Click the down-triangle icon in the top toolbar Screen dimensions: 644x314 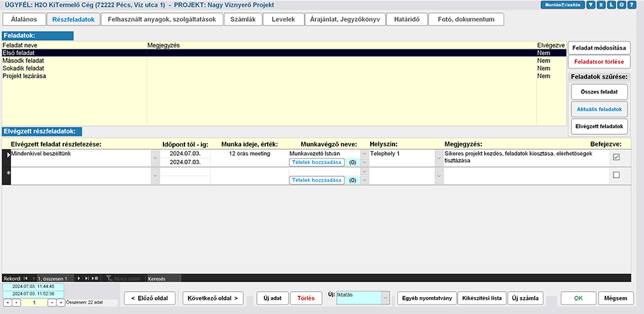(x=590, y=5)
